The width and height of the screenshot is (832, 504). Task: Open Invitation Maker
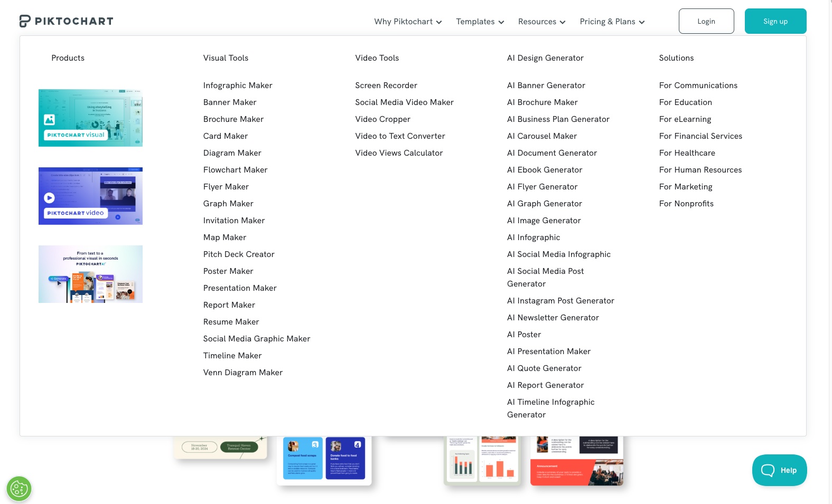point(234,221)
